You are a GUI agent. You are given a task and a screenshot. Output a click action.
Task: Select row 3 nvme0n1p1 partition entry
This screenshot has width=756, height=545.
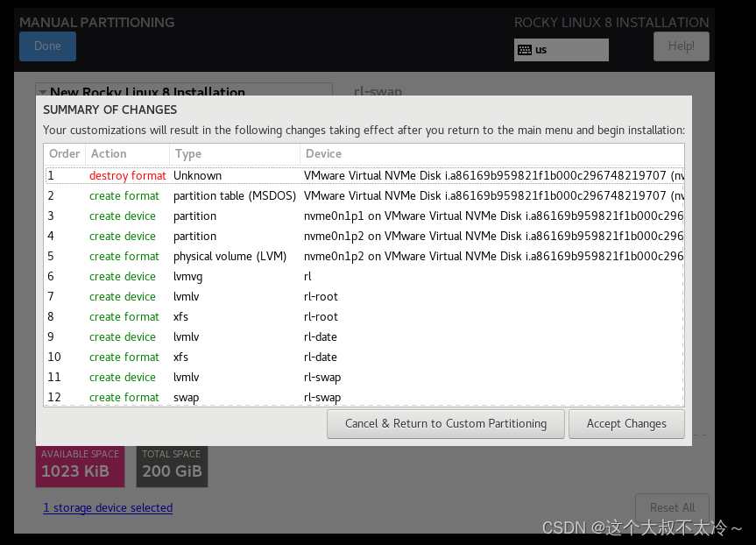(x=364, y=216)
